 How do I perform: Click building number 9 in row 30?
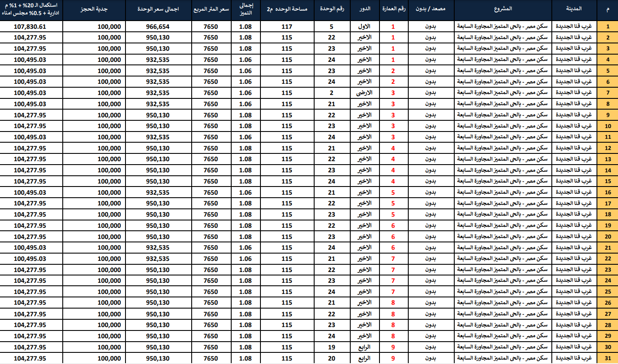[x=393, y=347]
